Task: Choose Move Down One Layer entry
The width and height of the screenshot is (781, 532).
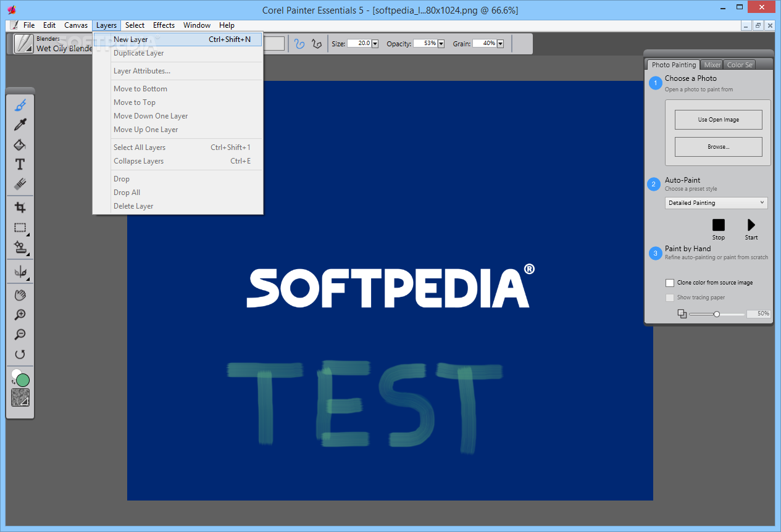Action: (x=178, y=116)
